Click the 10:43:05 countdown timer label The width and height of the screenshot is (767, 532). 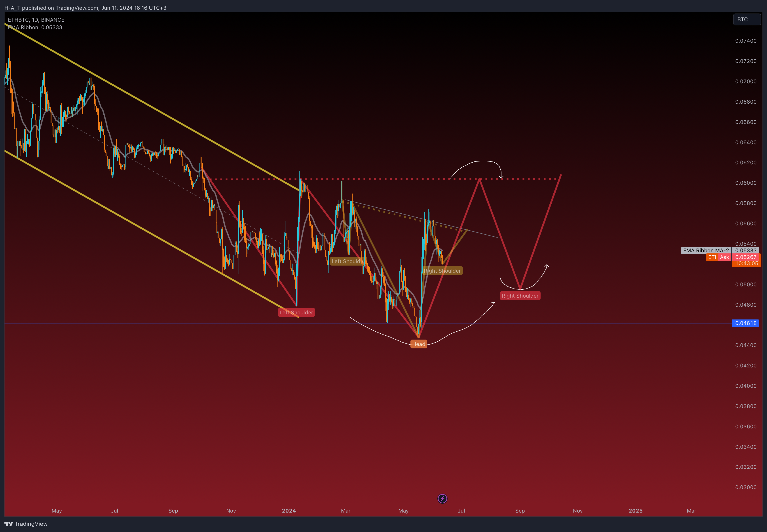(x=746, y=263)
